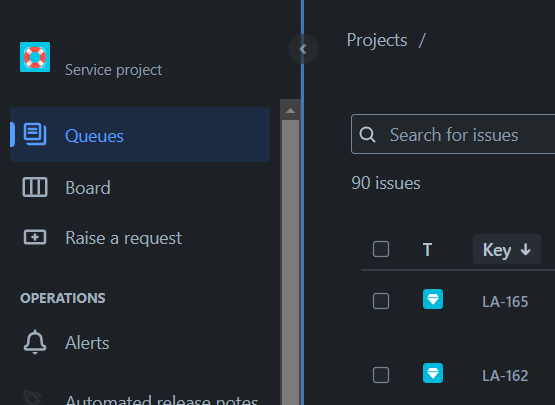Click the Alerts bell icon

pyautogui.click(x=35, y=342)
